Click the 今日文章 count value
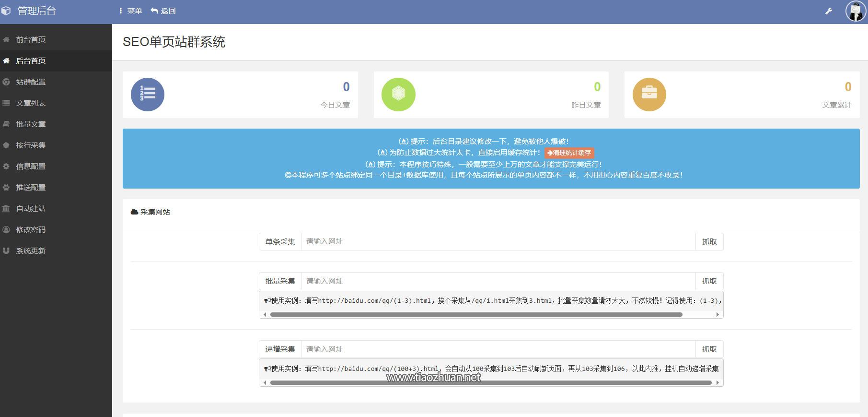Image resolution: width=868 pixels, height=417 pixels. coord(346,87)
